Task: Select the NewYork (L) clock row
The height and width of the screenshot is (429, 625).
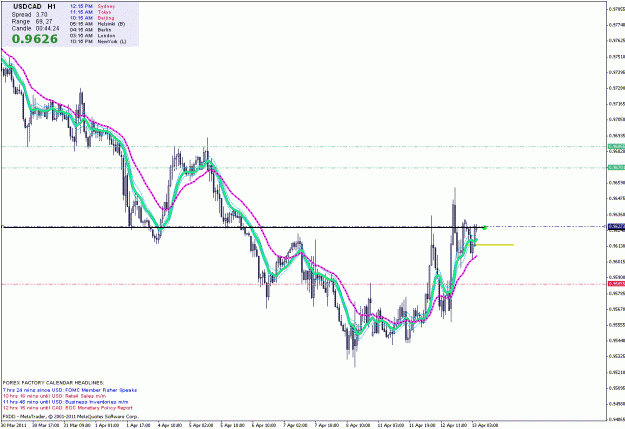Action: pos(98,41)
